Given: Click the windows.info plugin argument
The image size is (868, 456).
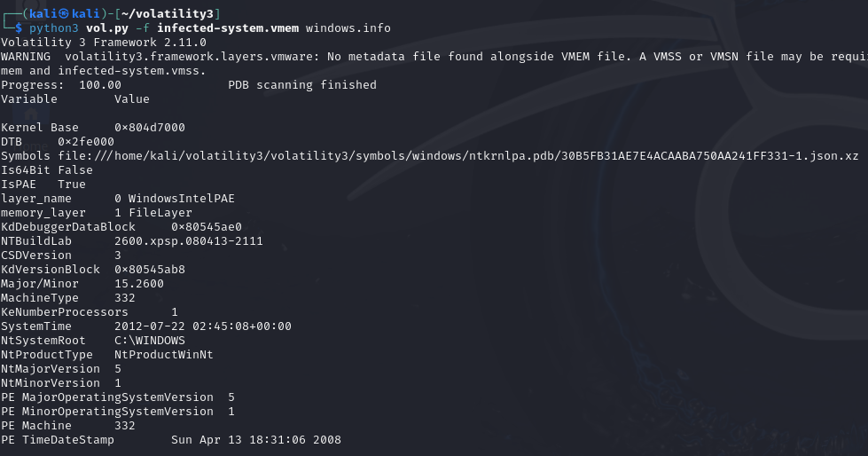Looking at the screenshot, I should (348, 28).
